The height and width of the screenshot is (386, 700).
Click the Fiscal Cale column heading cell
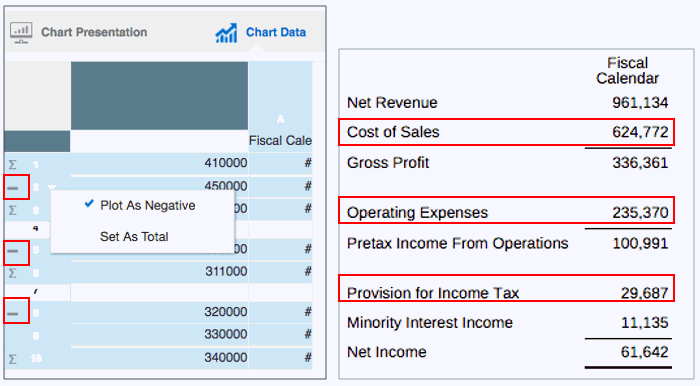(x=280, y=141)
